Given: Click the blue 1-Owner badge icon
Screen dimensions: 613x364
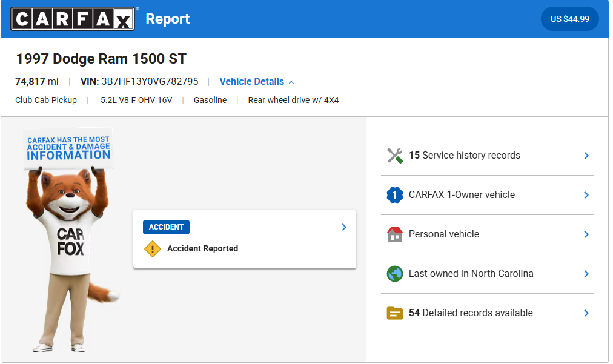Looking at the screenshot, I should click(395, 195).
